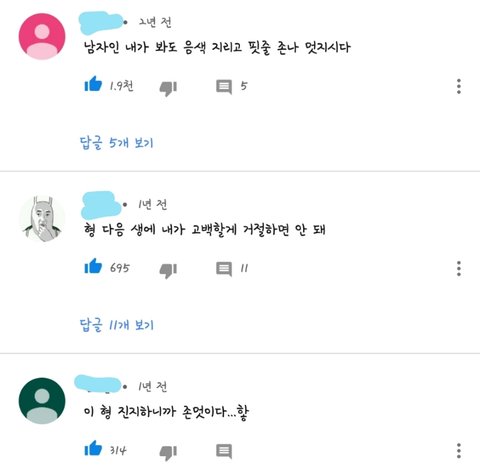The image size is (480, 476).
Task: Open the blurred username of the 2년 전 commenter
Action: pos(101,23)
